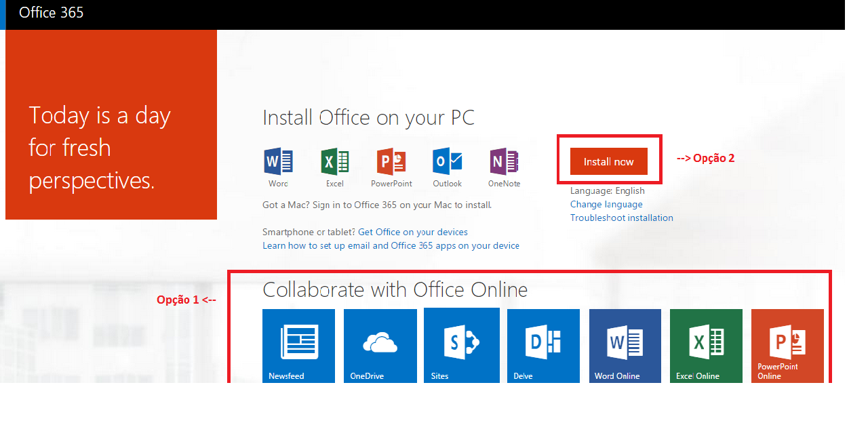Select the Excel desktop app icon
The height and width of the screenshot is (427, 868).
tap(334, 161)
